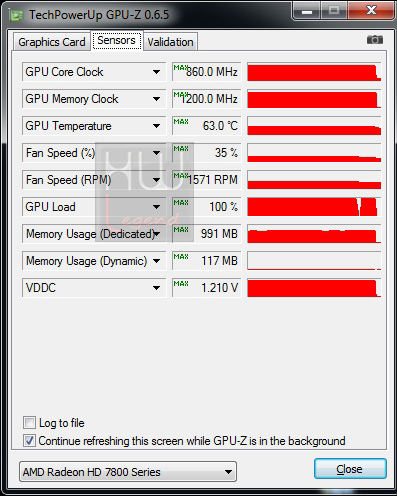Uncheck Continue refreshing in background checkbox

click(x=29, y=441)
